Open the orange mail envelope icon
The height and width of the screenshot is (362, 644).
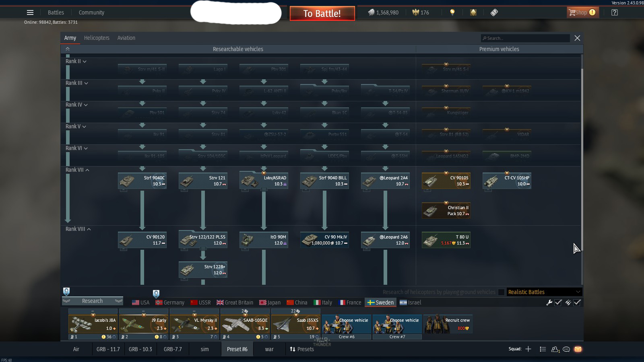pos(578,349)
